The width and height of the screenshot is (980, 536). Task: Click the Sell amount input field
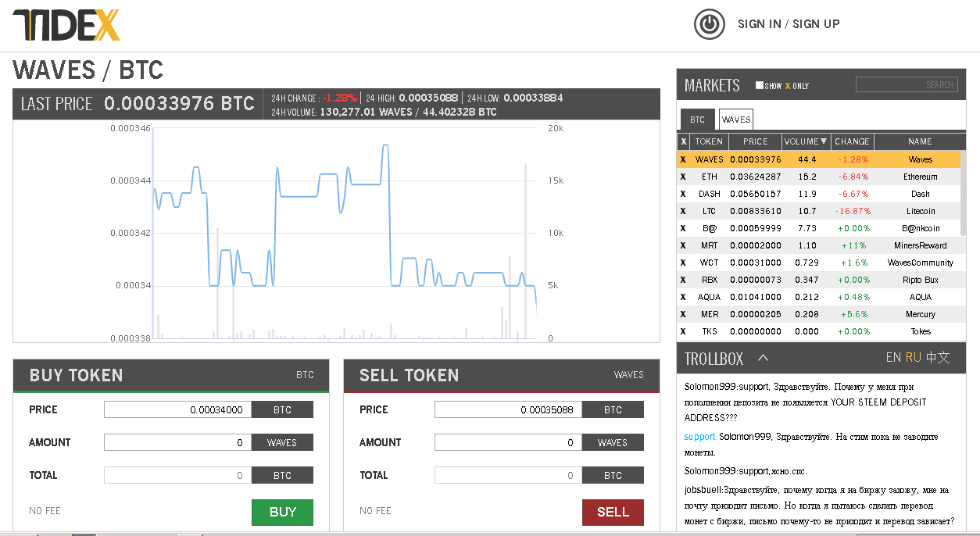(508, 442)
